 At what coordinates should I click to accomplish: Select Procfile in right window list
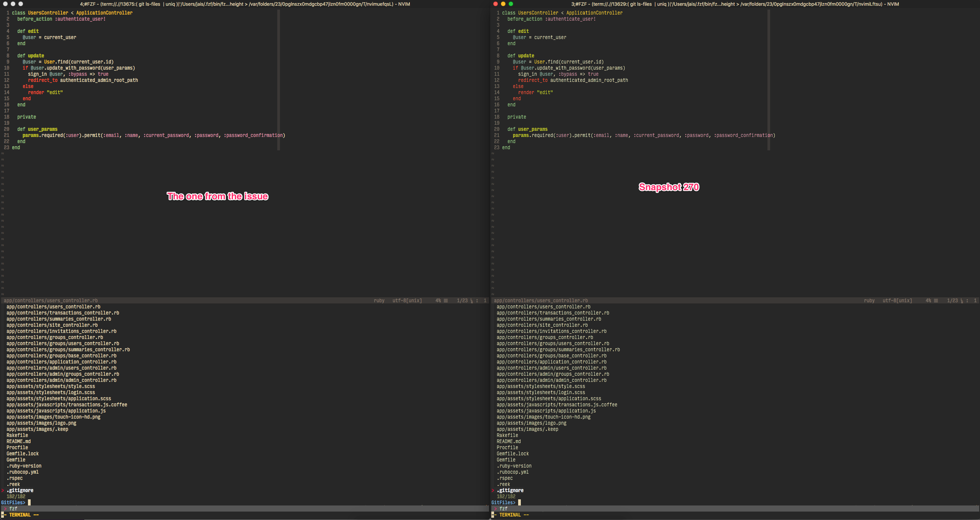coord(507,447)
